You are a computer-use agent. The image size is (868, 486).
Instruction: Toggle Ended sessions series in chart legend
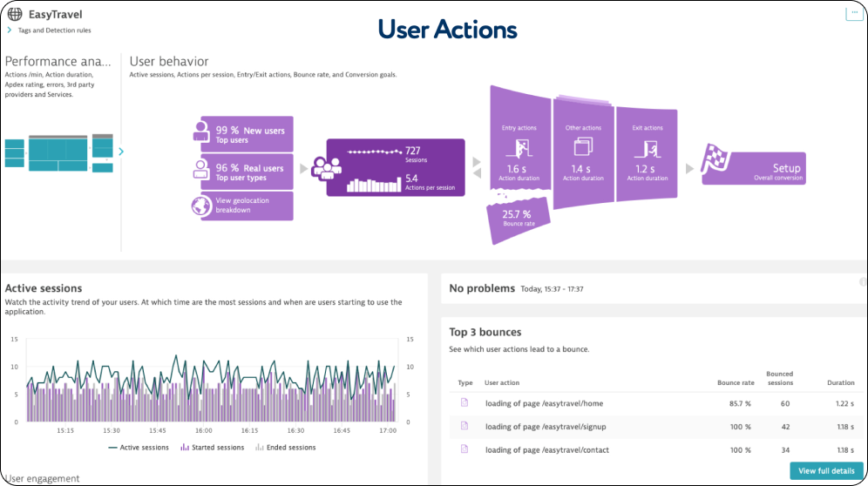point(285,448)
